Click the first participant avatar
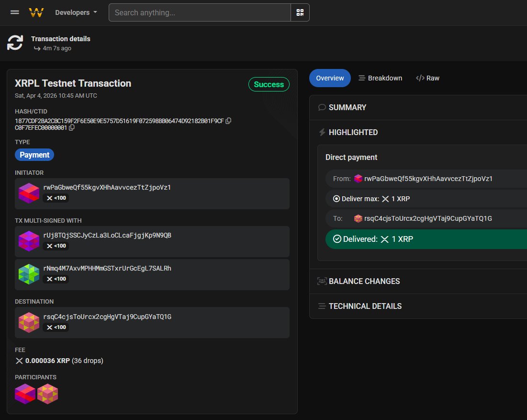The image size is (527, 420). [x=25, y=394]
